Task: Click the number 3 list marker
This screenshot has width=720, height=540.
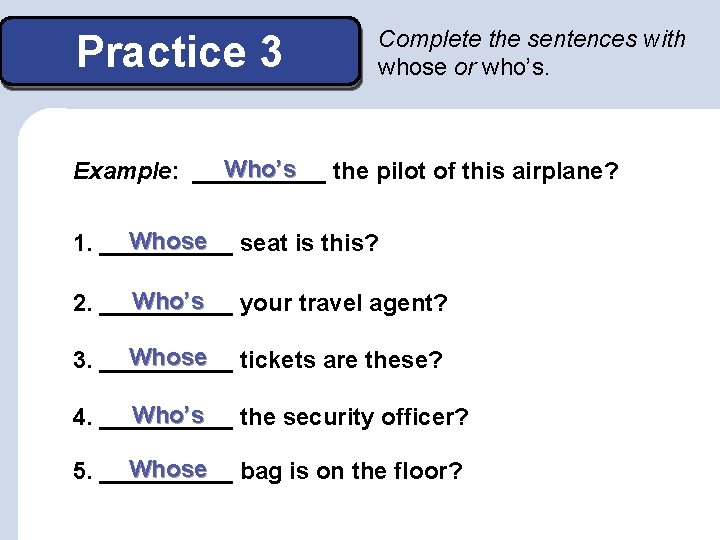Action: click(83, 360)
